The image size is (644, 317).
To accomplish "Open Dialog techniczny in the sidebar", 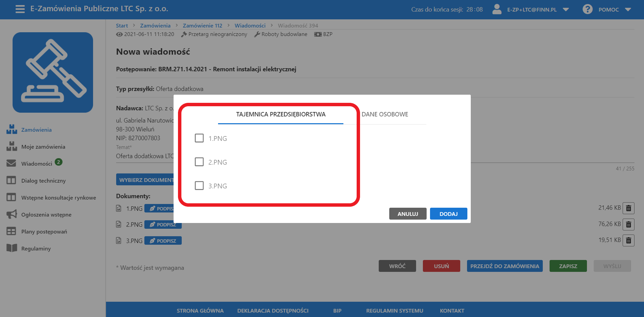I will pyautogui.click(x=43, y=181).
